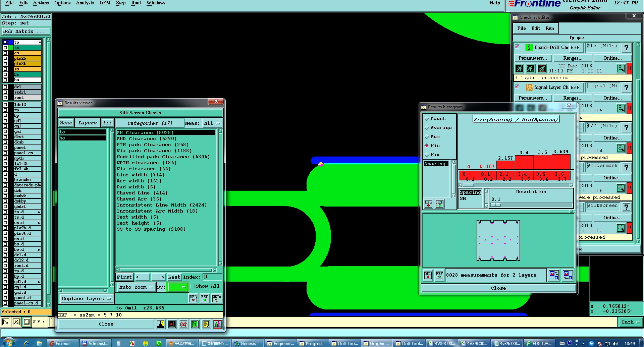Open Foxmail from taskbar
Image resolution: width=644 pixels, height=347 pixels.
(63, 343)
